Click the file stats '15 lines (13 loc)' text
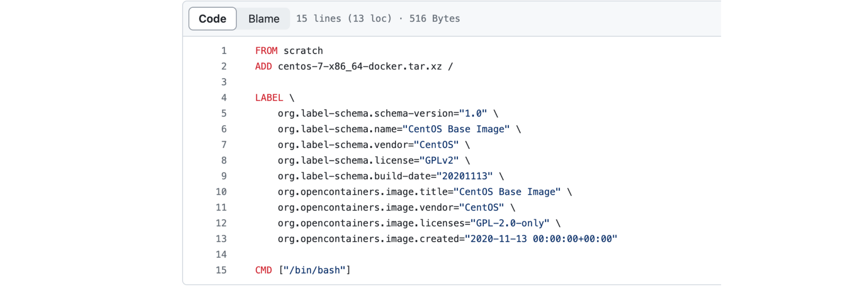 click(344, 19)
